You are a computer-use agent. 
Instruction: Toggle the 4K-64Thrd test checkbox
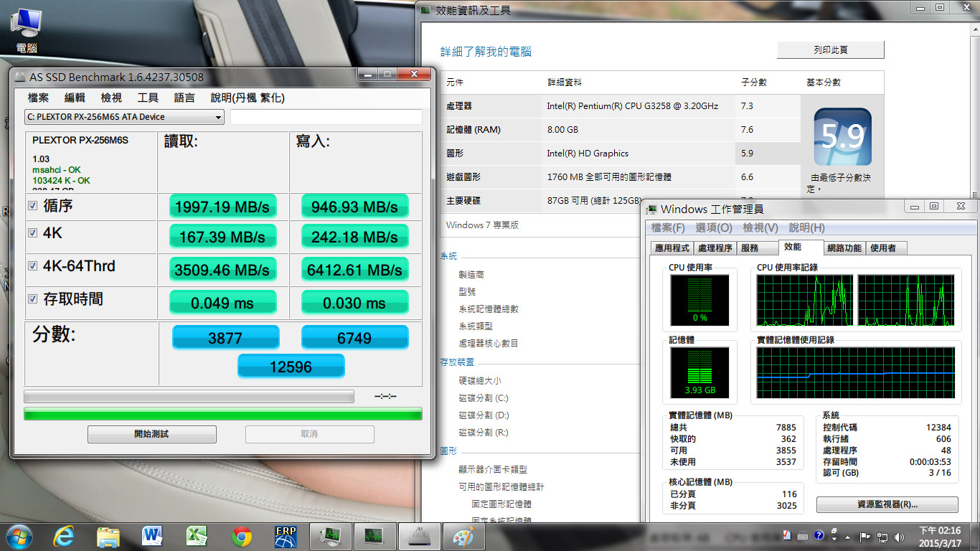pos(32,265)
